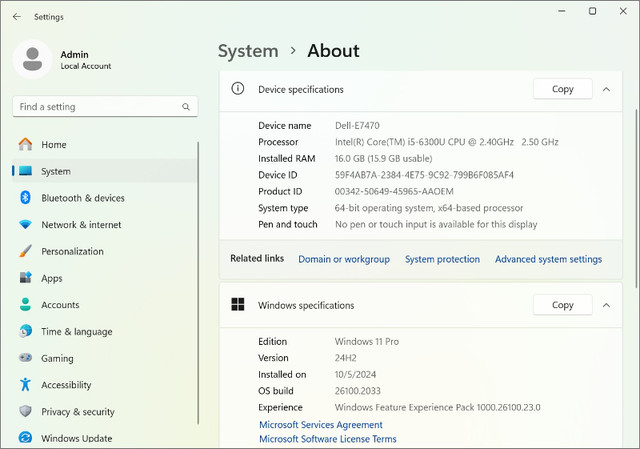Click the Home house icon
This screenshot has height=449, width=640.
25,144
